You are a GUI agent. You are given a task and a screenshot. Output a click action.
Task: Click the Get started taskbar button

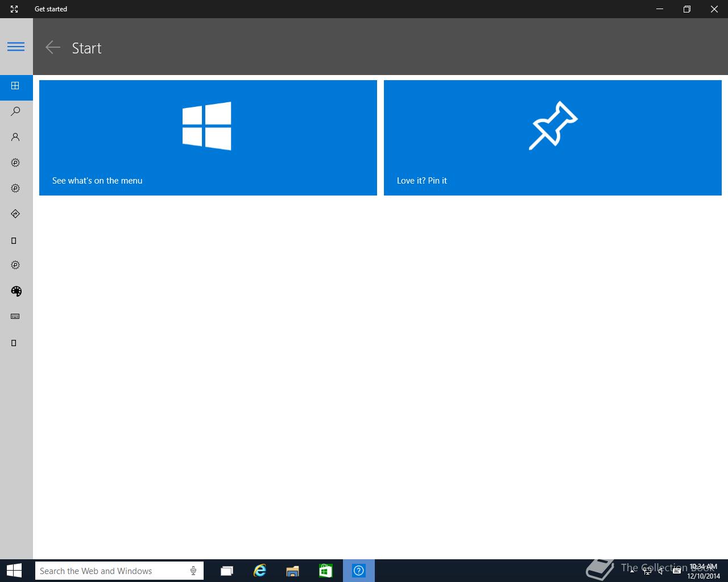(359, 571)
